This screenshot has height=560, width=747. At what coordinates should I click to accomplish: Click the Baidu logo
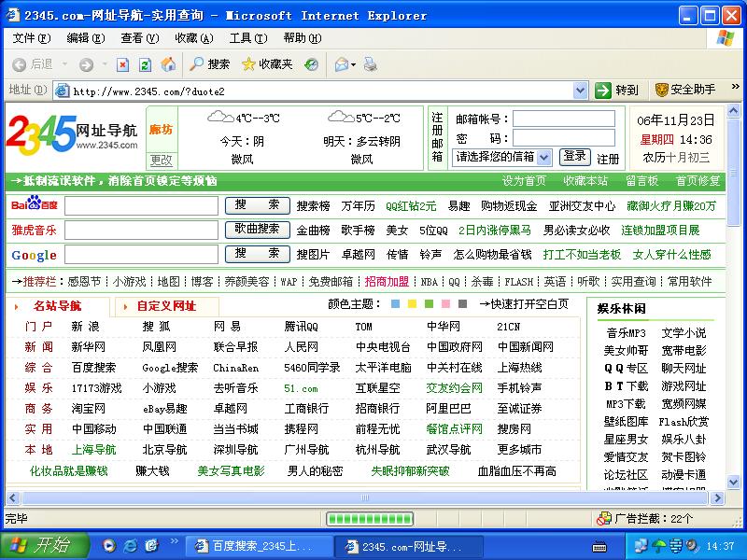pos(35,203)
